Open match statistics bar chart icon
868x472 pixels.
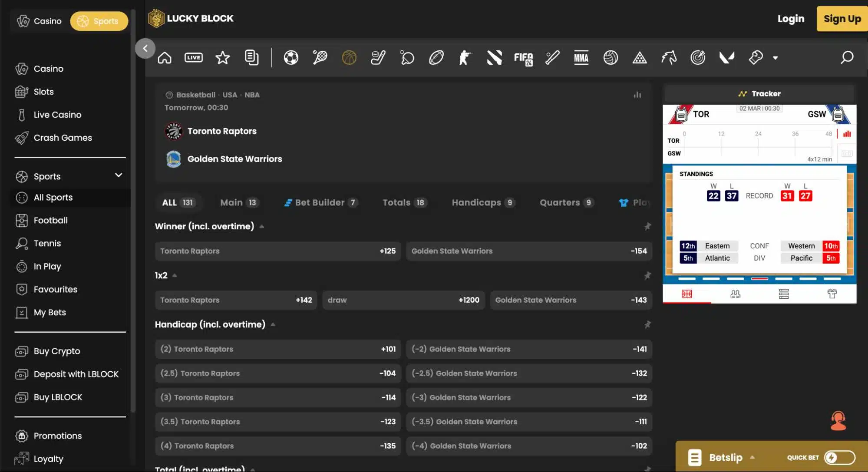tap(637, 95)
